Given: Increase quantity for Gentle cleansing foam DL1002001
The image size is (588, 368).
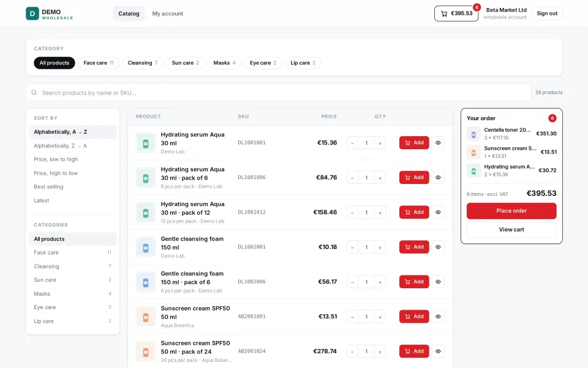Looking at the screenshot, I should (380, 247).
